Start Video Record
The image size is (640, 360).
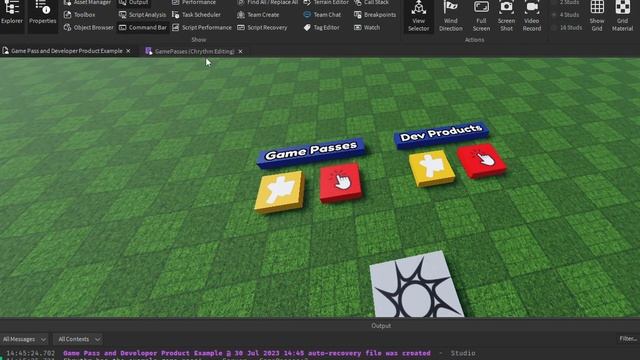coord(531,16)
